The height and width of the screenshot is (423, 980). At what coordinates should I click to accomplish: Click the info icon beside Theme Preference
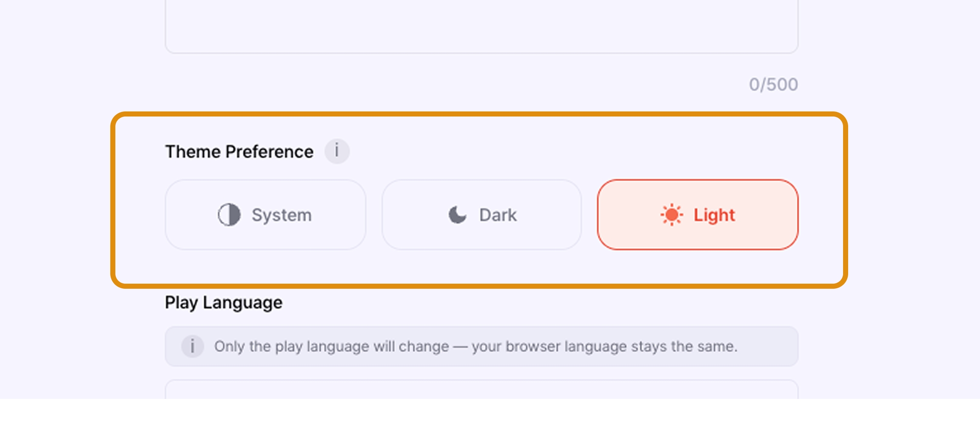pos(337,151)
